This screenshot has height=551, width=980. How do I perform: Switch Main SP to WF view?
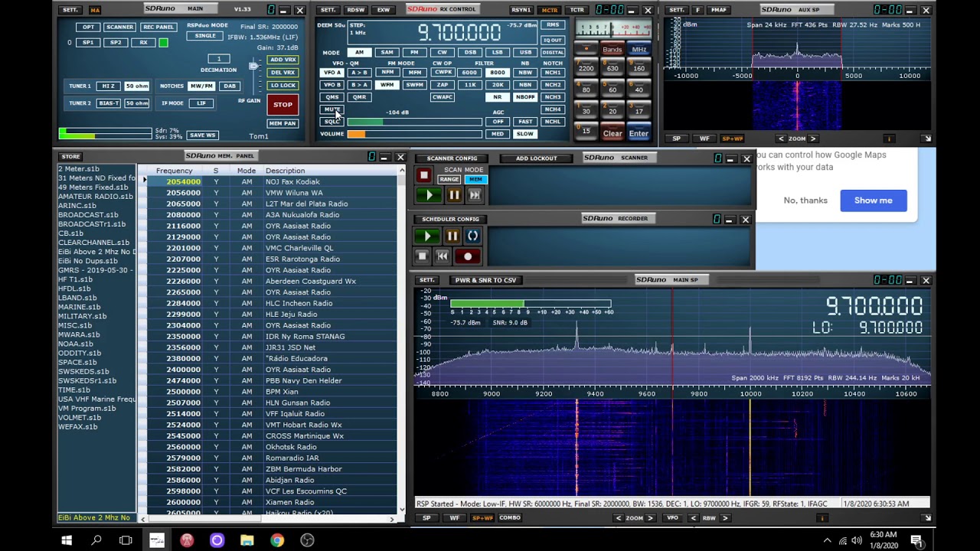coord(455,518)
